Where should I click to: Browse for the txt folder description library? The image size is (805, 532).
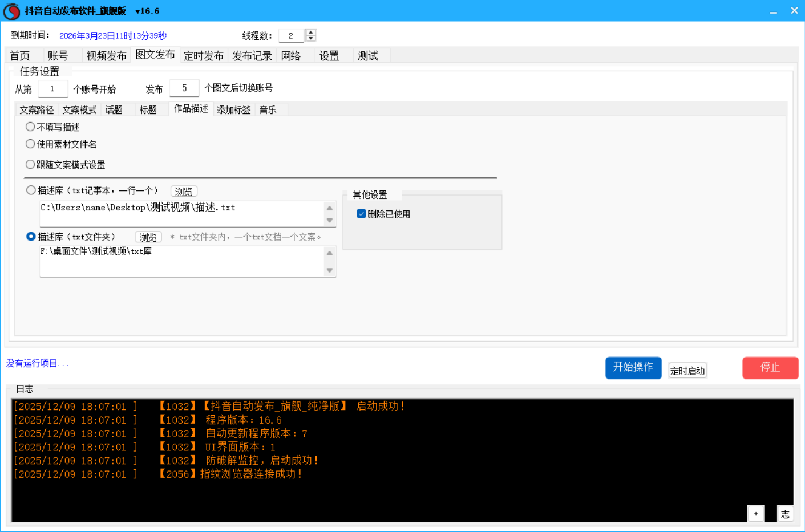(148, 237)
